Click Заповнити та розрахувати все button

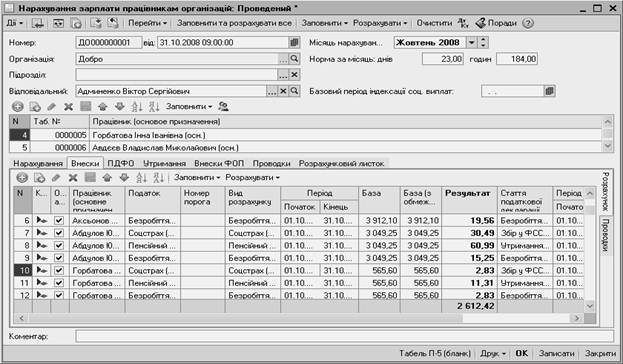[234, 23]
